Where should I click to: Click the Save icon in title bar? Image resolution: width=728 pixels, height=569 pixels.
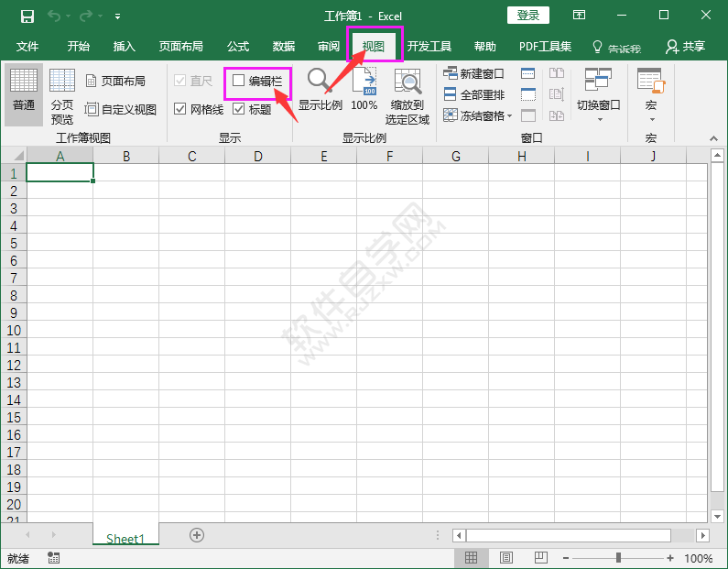(27, 16)
